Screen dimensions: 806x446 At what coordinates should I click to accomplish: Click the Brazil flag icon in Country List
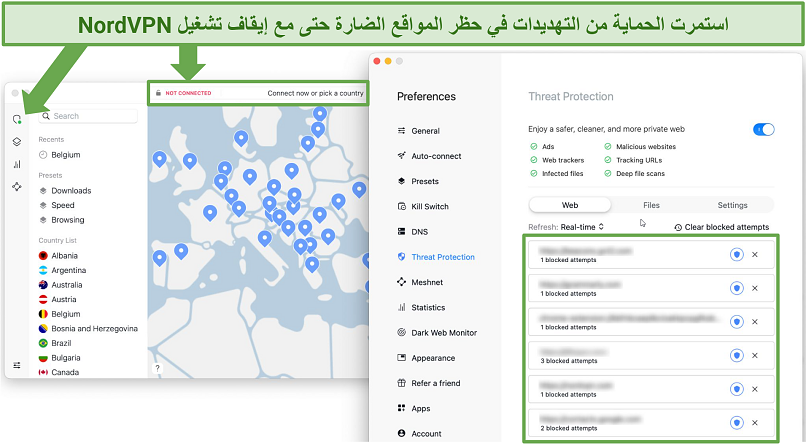pos(43,343)
